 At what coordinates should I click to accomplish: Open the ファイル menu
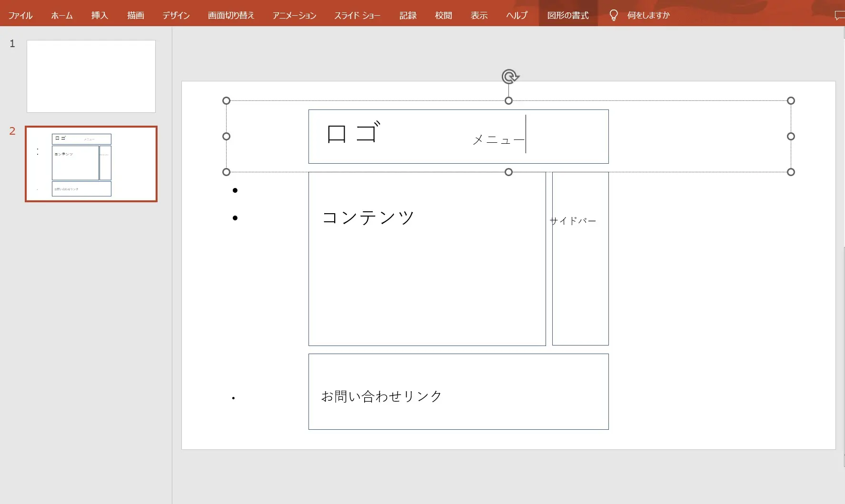coord(20,15)
